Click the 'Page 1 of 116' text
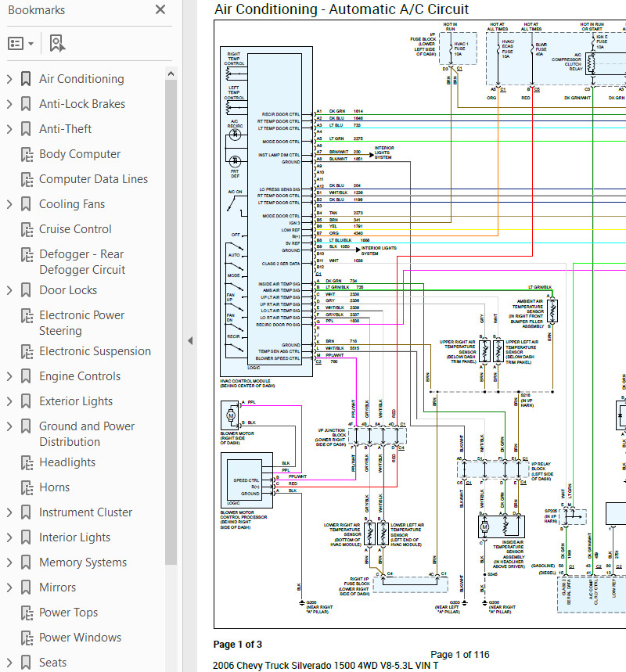Screen dimensions: 626x672 459,655
